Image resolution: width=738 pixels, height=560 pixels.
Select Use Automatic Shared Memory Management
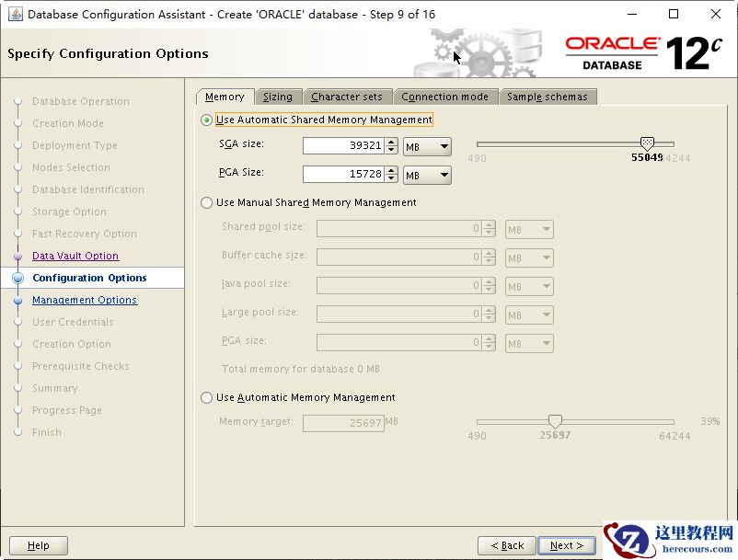pyautogui.click(x=206, y=120)
